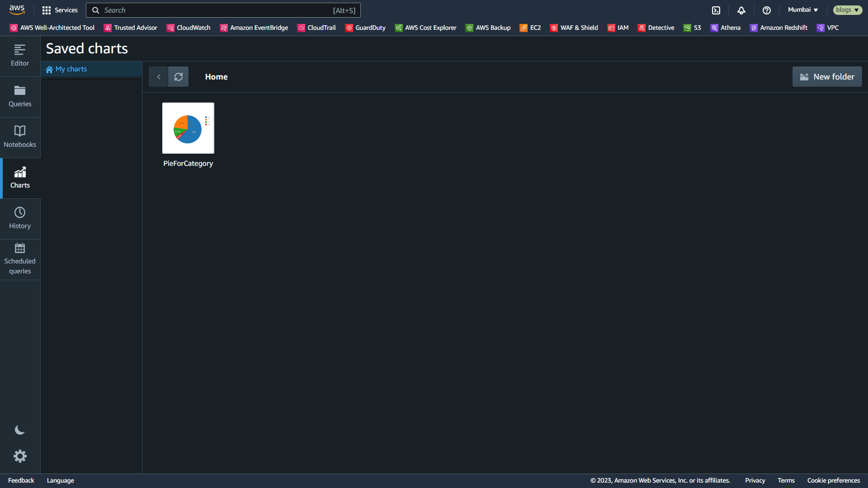Open the Editor sidebar icon
Viewport: 868px width, 488px height.
click(x=20, y=56)
